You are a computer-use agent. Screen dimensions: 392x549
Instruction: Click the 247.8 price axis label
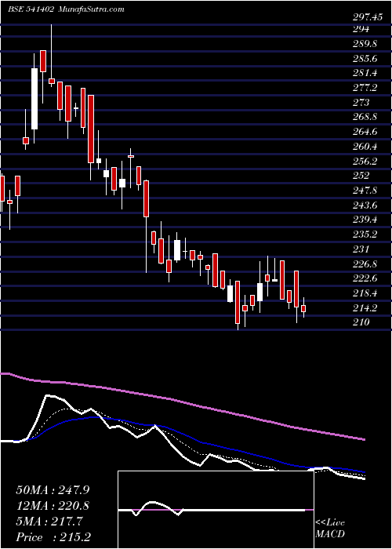pyautogui.click(x=365, y=191)
